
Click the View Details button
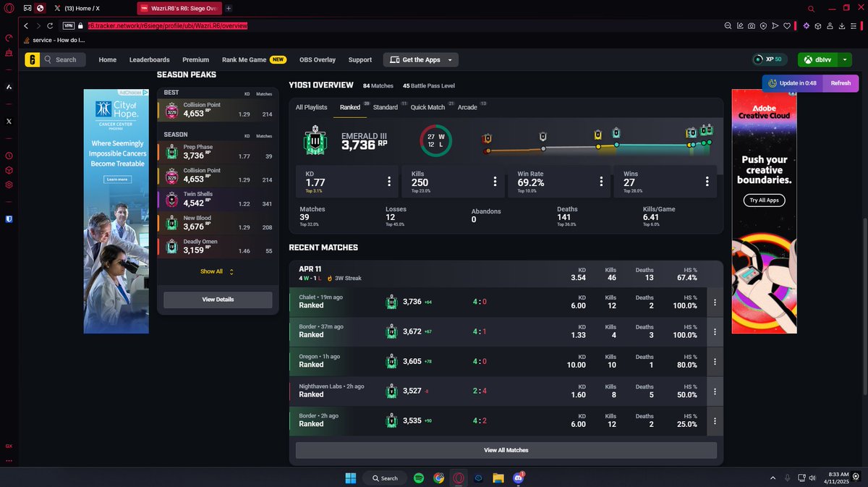pos(218,300)
